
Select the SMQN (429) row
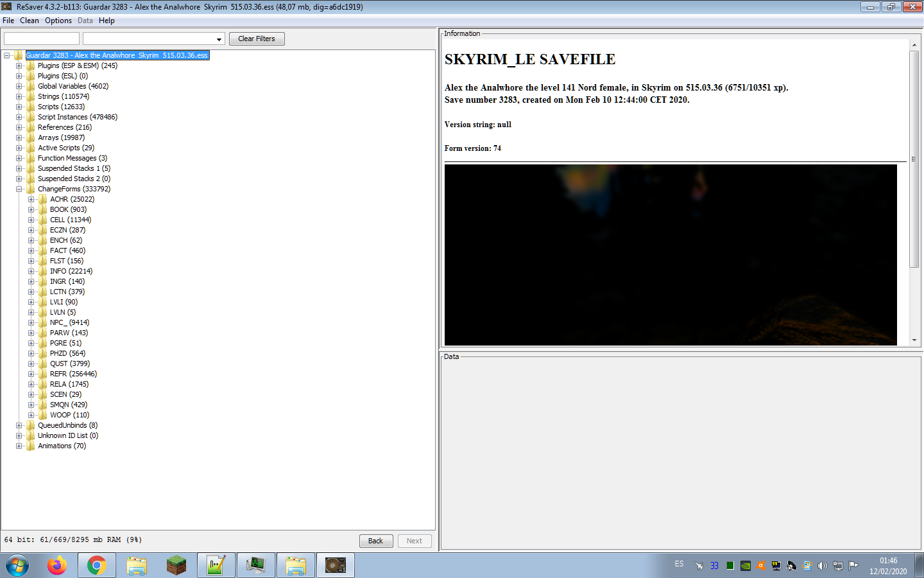pos(69,405)
